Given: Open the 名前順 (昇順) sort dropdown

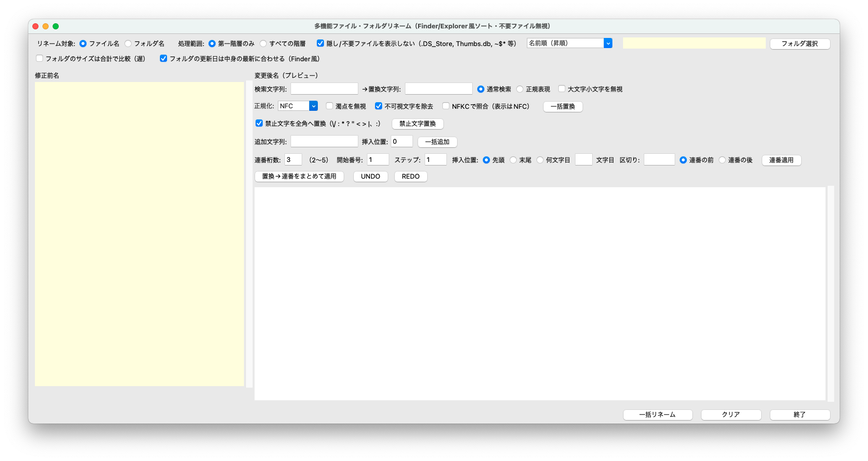Looking at the screenshot, I should 569,44.
